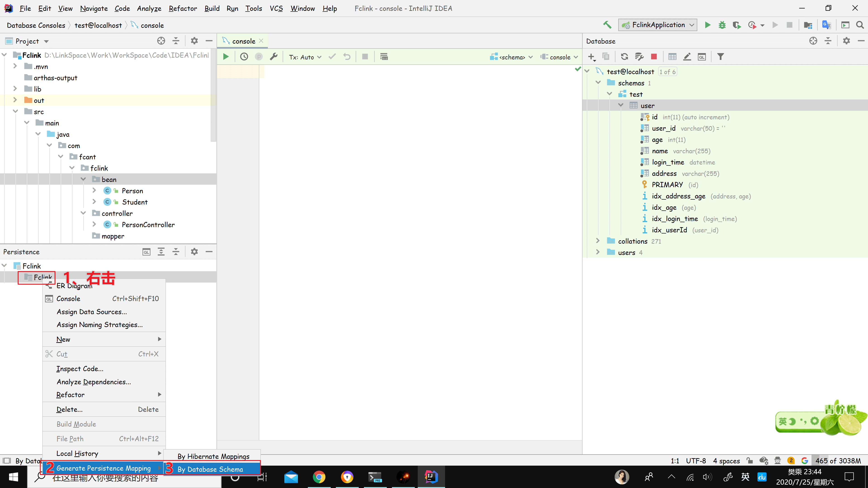Click the Add data source plus icon

591,57
